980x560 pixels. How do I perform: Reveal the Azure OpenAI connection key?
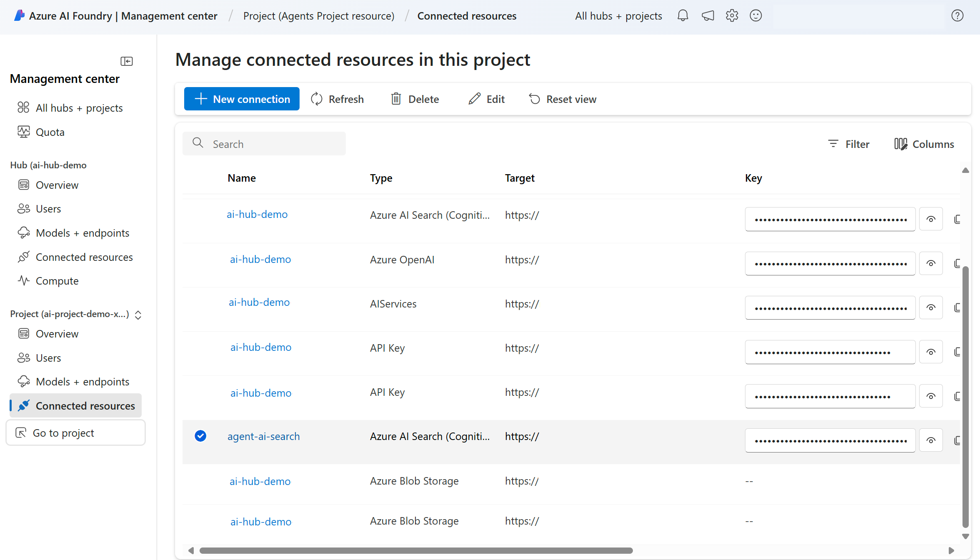(x=931, y=263)
